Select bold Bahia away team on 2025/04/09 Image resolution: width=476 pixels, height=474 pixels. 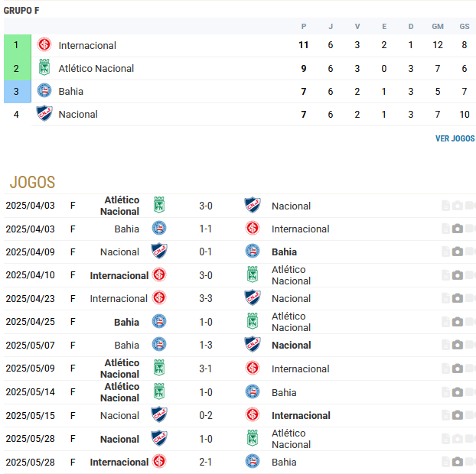284,252
